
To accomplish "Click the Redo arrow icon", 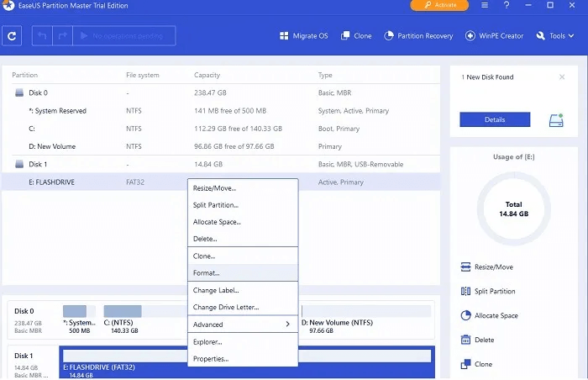I will (x=62, y=36).
